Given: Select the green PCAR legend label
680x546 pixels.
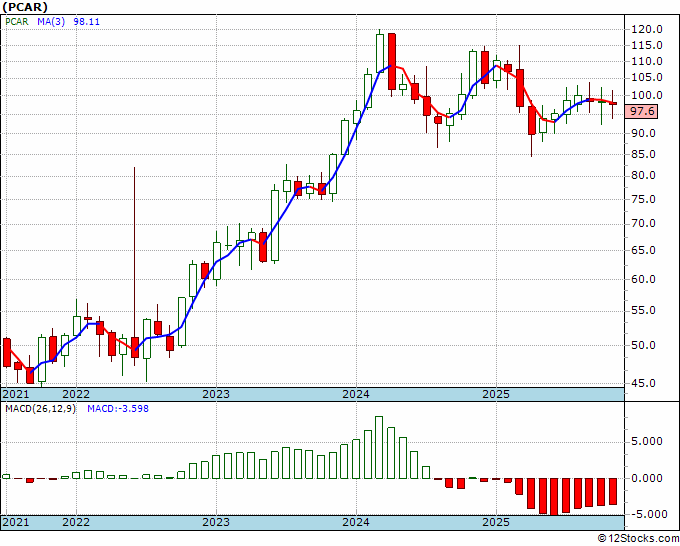Looking at the screenshot, I should pos(17,21).
